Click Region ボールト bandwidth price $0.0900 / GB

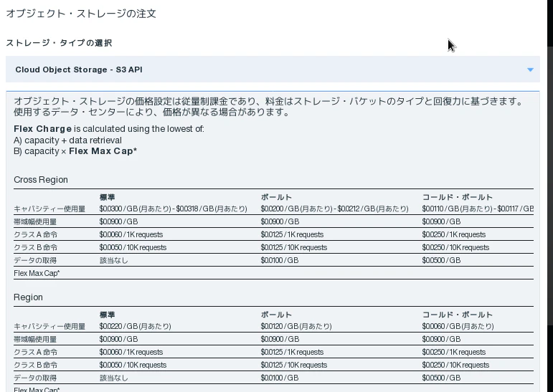tap(280, 339)
